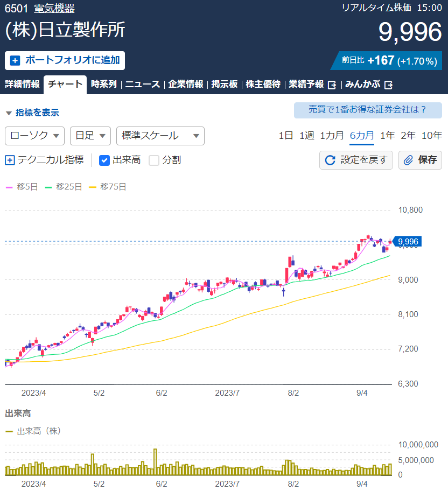The image size is (448, 491).
Task: Toggle the 出来高 checkbox
Action: pyautogui.click(x=104, y=160)
